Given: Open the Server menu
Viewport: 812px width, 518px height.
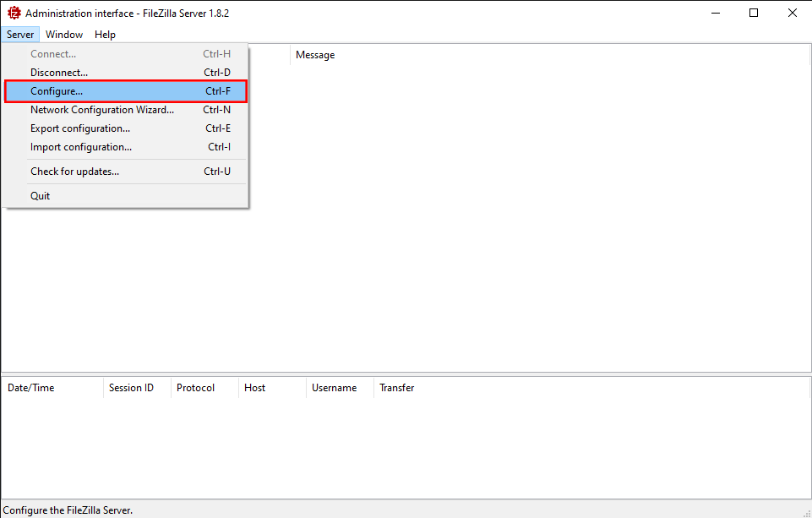Looking at the screenshot, I should (x=20, y=35).
